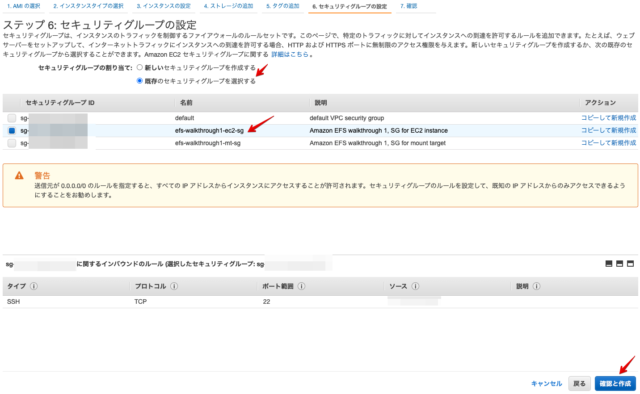The width and height of the screenshot is (640, 394).
Task: Open the 1. AMI の選択 step tab
Action: [x=24, y=6]
